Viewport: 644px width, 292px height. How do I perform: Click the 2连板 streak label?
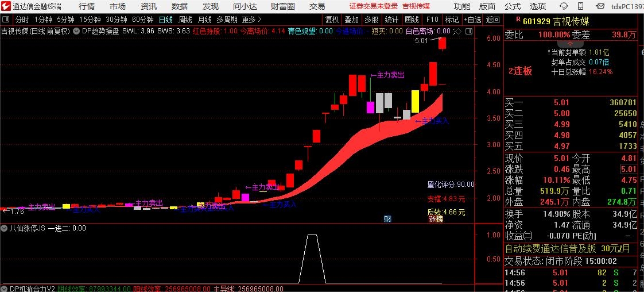coord(521,71)
